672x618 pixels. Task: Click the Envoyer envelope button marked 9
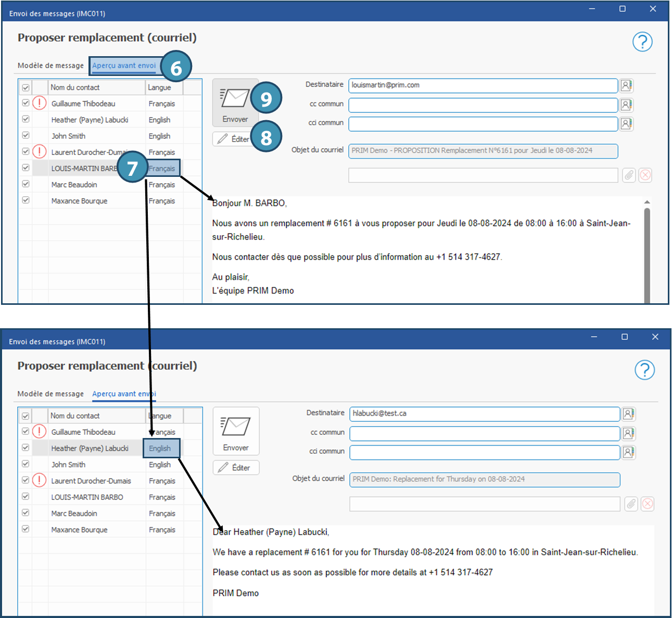pyautogui.click(x=235, y=103)
